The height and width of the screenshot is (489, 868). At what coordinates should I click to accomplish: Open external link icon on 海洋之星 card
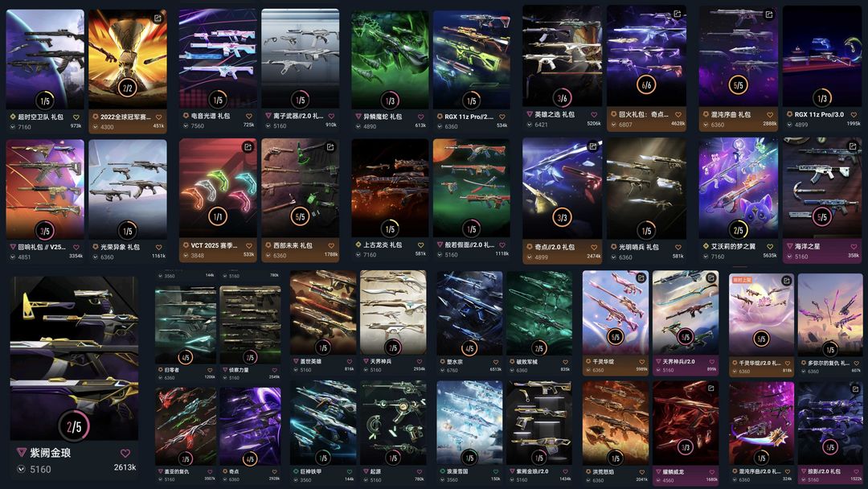pyautogui.click(x=853, y=146)
